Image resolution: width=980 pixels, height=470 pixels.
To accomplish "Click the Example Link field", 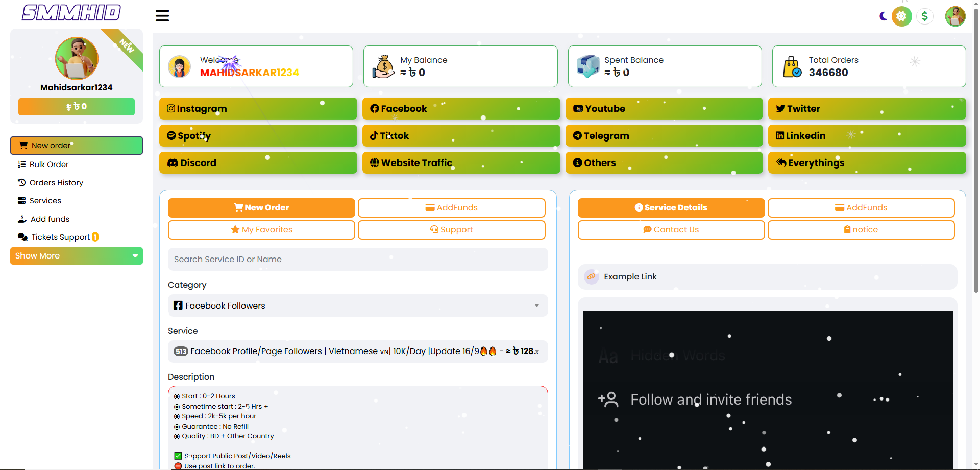I will tap(767, 277).
